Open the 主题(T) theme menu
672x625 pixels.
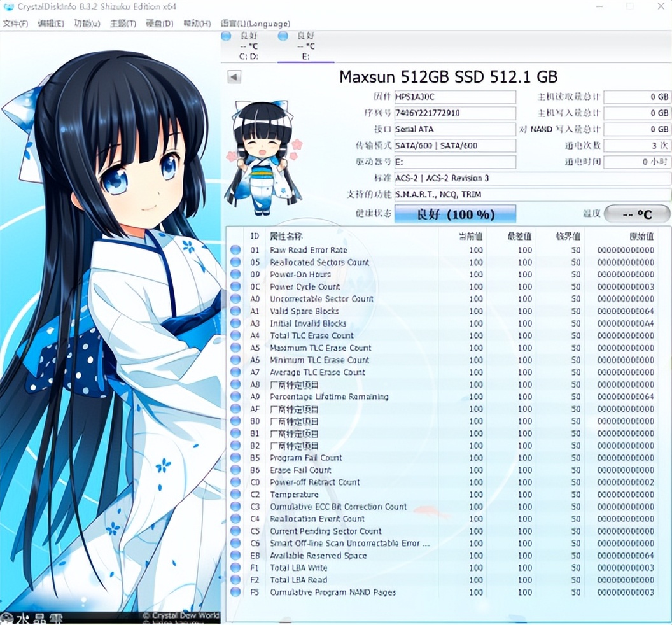[123, 24]
